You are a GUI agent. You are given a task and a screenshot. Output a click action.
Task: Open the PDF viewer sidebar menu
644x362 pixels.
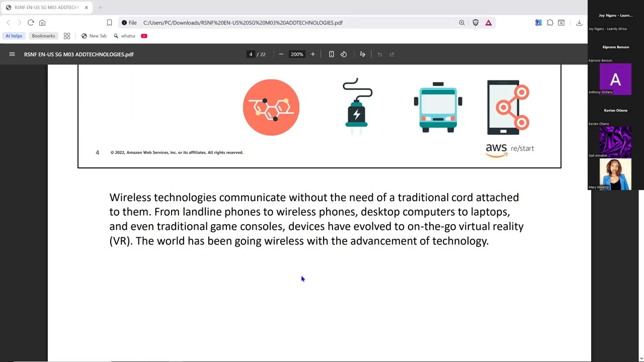pyautogui.click(x=12, y=54)
